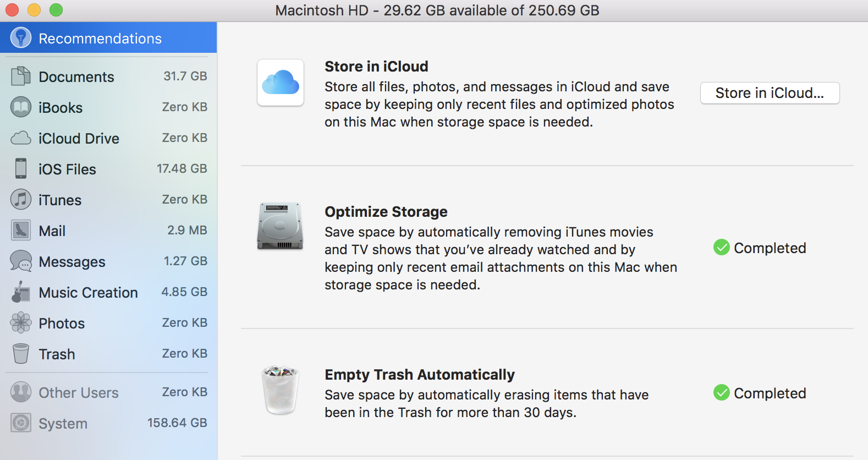Click the Music Creation guitar icon
Image resolution: width=868 pixels, height=460 pixels.
[x=21, y=292]
